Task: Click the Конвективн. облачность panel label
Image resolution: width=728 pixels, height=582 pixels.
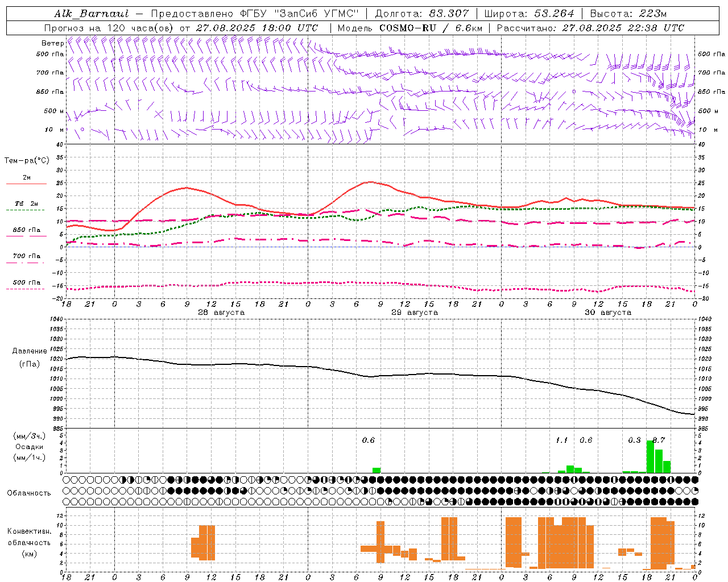Action: 29,537
